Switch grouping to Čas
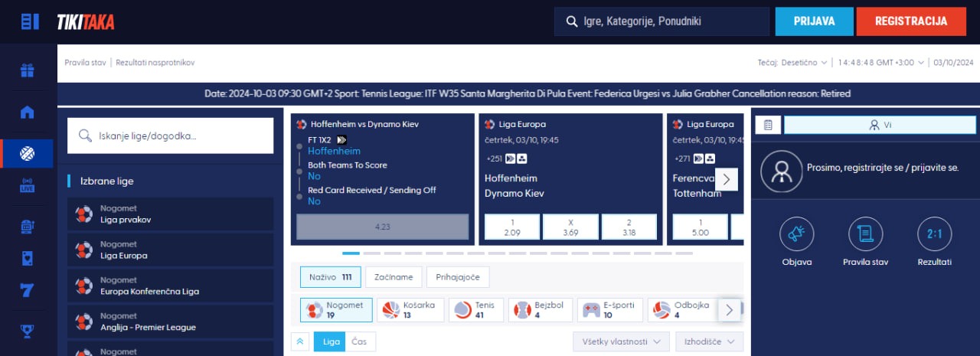Screen dimensions: 980x356 pos(358,341)
